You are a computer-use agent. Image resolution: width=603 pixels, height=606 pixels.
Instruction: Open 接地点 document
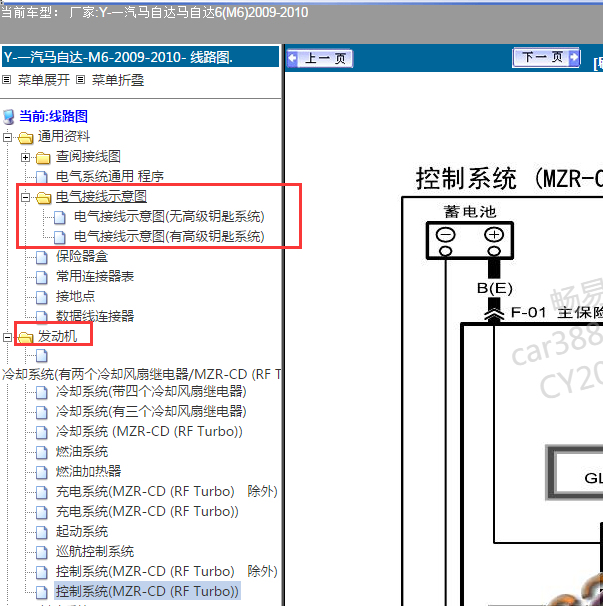point(75,296)
